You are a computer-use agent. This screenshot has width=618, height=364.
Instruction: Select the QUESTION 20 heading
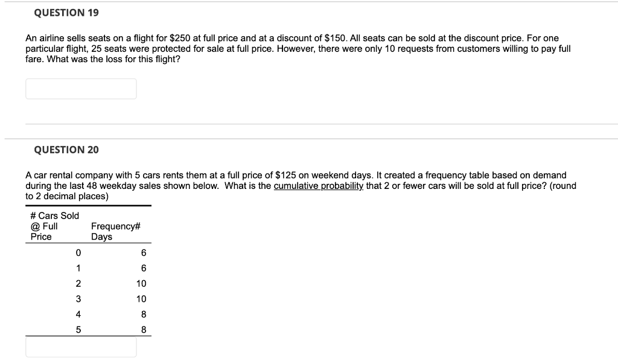tap(64, 150)
